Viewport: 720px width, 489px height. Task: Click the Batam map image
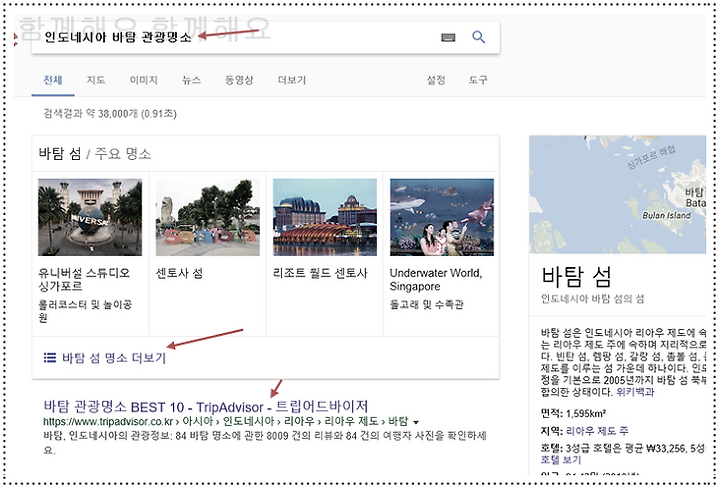[618, 194]
